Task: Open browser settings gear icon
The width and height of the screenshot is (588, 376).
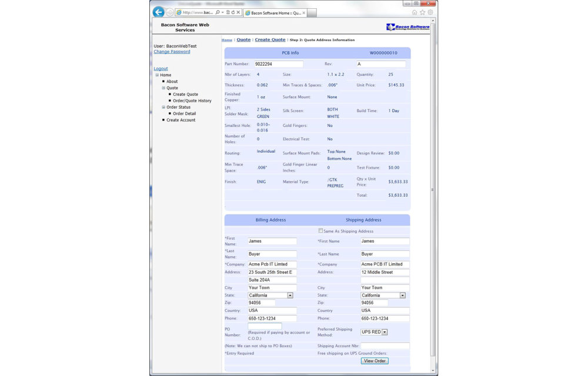Action: click(430, 12)
